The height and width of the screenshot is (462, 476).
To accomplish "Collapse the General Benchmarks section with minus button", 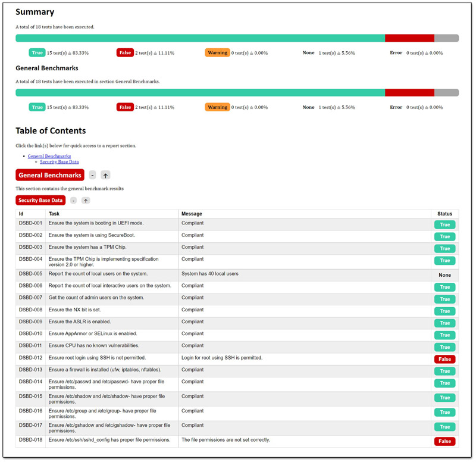I will (92, 176).
